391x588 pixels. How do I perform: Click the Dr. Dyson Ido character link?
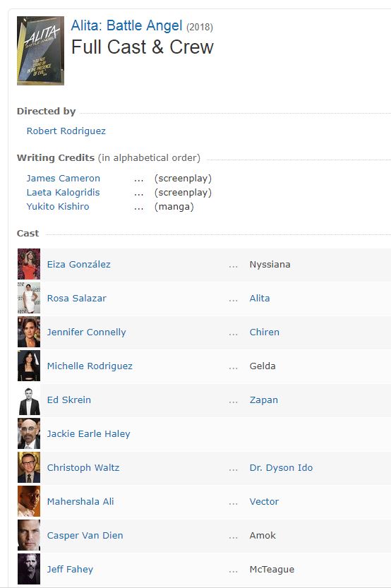(x=281, y=467)
